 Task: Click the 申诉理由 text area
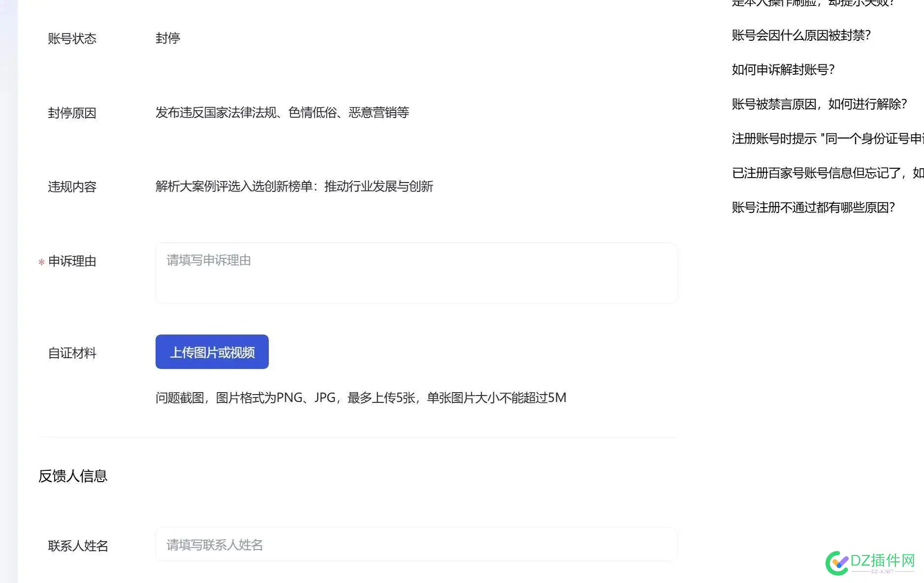pyautogui.click(x=416, y=273)
